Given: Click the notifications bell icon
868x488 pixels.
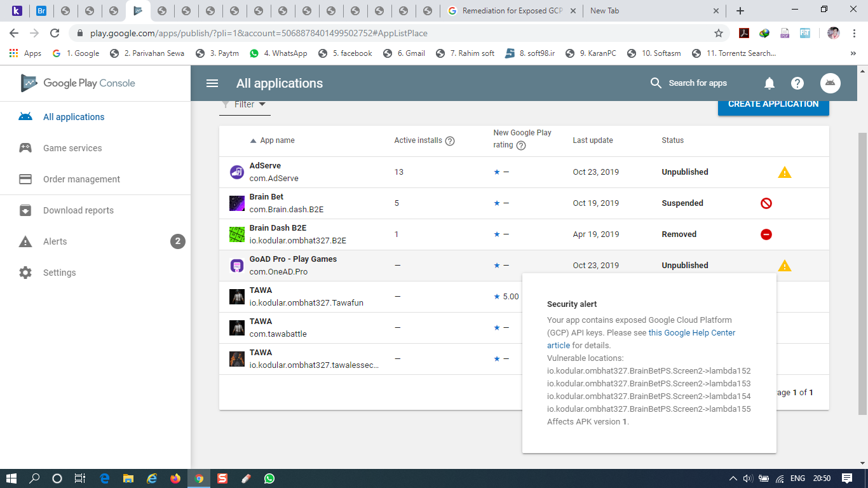Looking at the screenshot, I should pyautogui.click(x=769, y=83).
